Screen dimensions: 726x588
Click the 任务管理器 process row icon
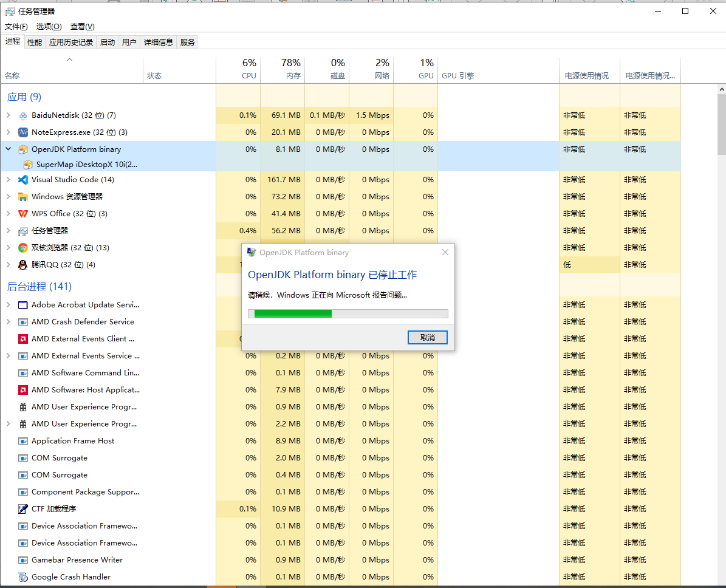[x=22, y=231]
